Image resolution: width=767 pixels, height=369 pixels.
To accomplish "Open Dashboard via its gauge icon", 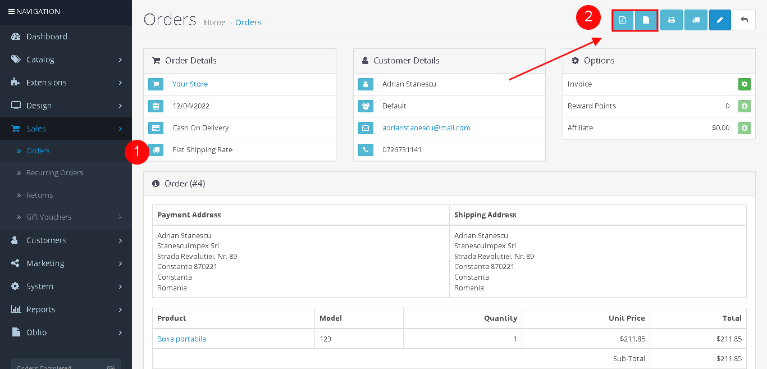I will [x=15, y=37].
